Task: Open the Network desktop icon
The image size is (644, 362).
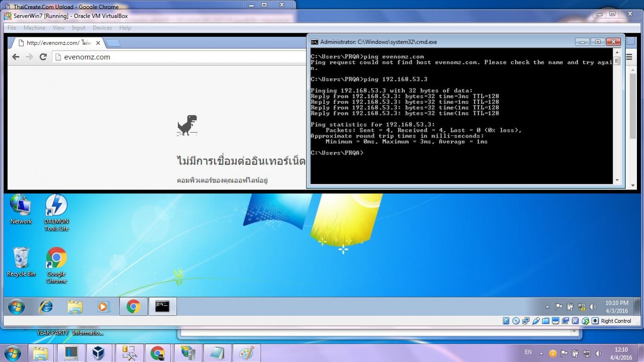Action: click(x=21, y=210)
